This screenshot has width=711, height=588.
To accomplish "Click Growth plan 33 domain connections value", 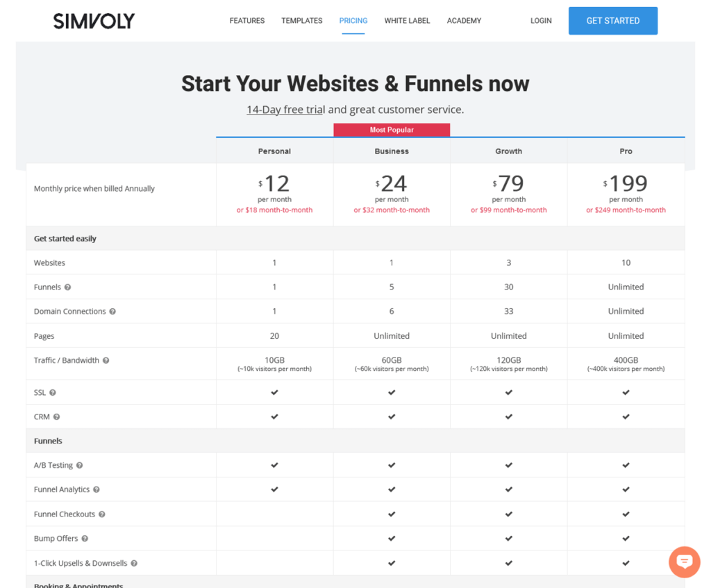I will [509, 312].
